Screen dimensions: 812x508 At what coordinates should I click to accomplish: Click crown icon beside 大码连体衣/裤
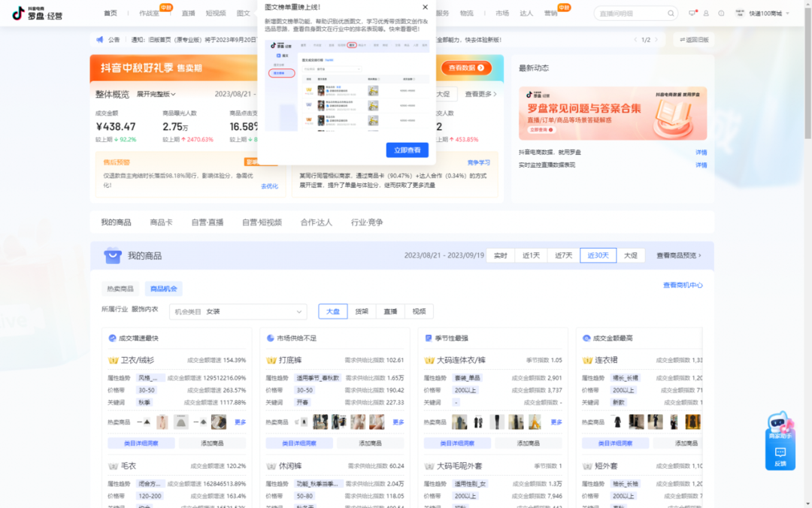[429, 360]
